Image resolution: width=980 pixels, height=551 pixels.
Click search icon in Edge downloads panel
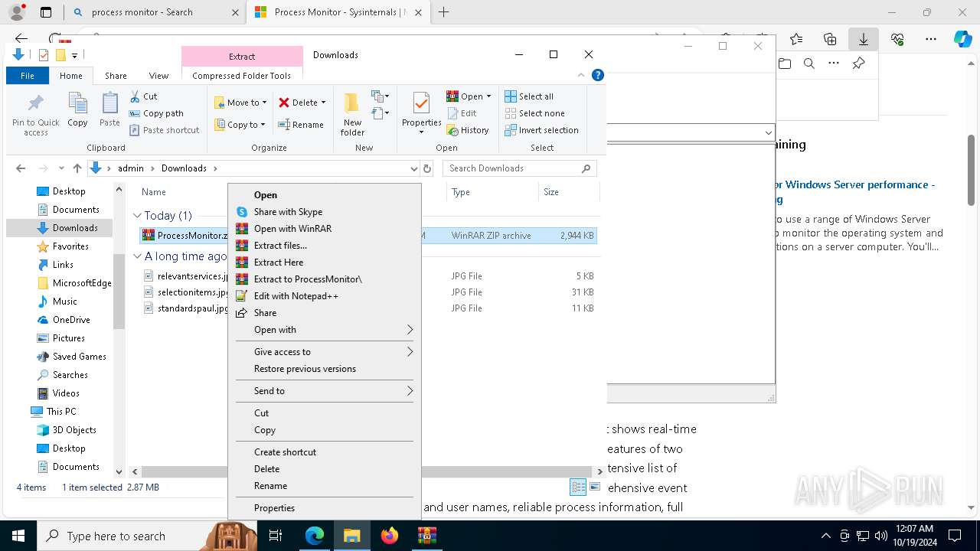(x=808, y=64)
